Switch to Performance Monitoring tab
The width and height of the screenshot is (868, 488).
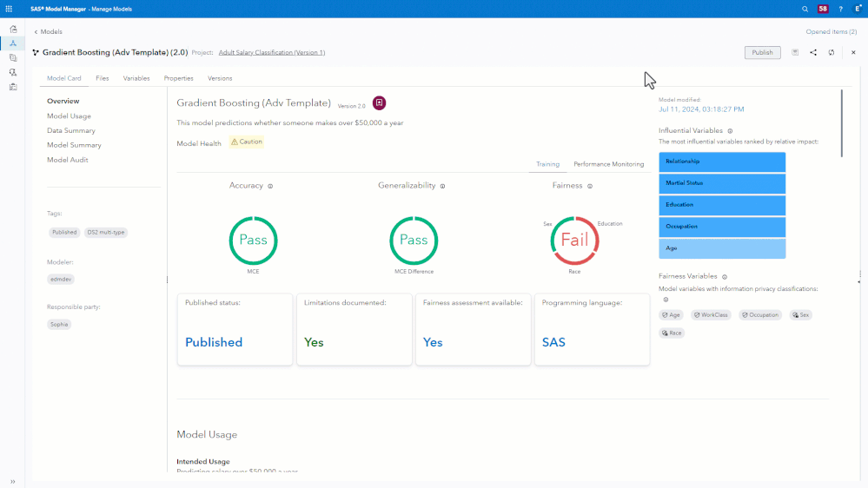coord(608,164)
